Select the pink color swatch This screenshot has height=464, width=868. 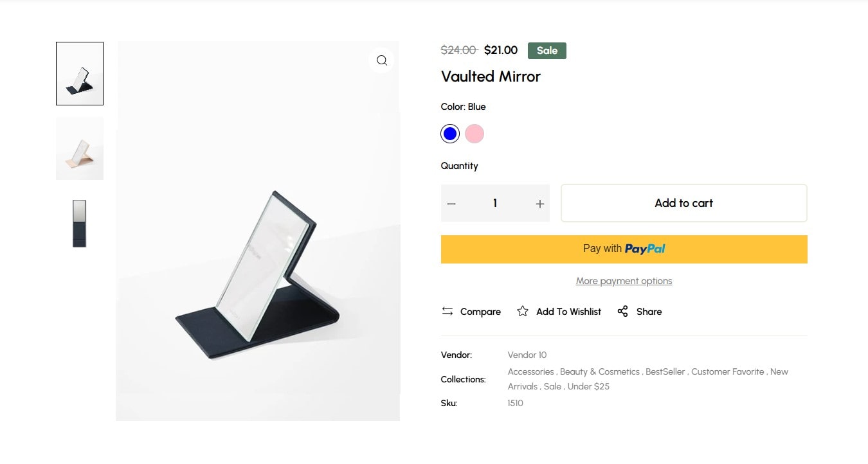[475, 134]
